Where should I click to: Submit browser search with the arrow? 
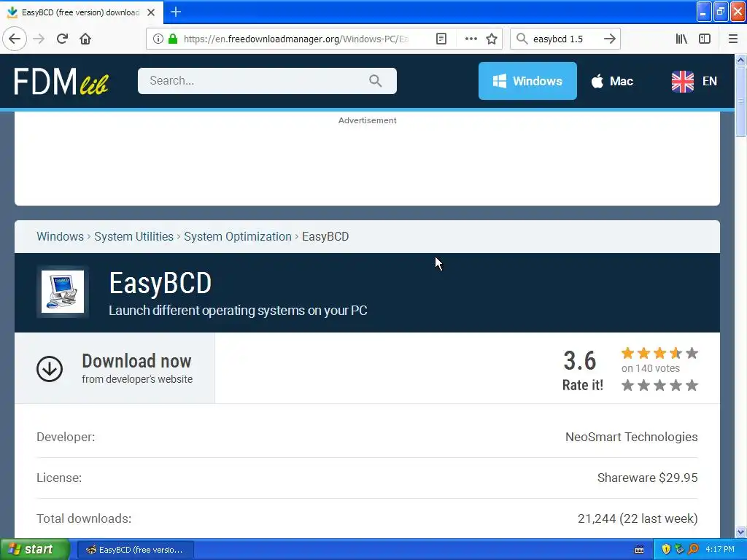click(x=610, y=39)
